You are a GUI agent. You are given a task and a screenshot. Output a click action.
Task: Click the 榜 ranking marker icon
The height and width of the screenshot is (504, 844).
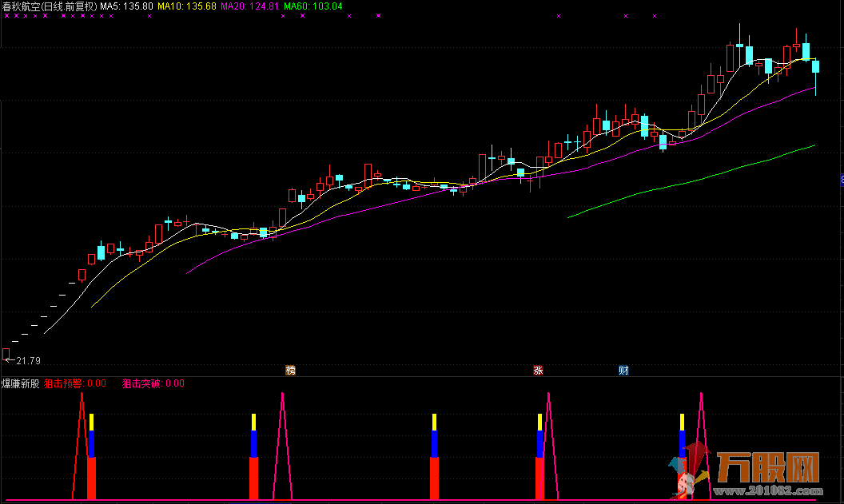(x=290, y=370)
